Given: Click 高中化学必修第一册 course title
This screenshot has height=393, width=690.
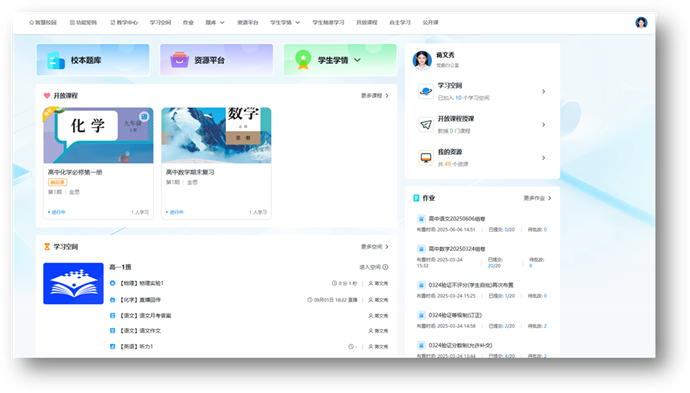Looking at the screenshot, I should point(75,172).
